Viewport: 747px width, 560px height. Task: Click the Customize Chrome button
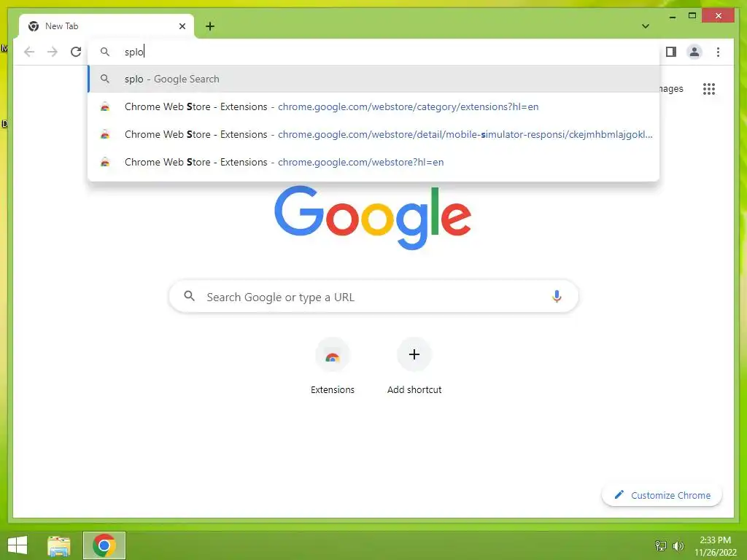[662, 495]
